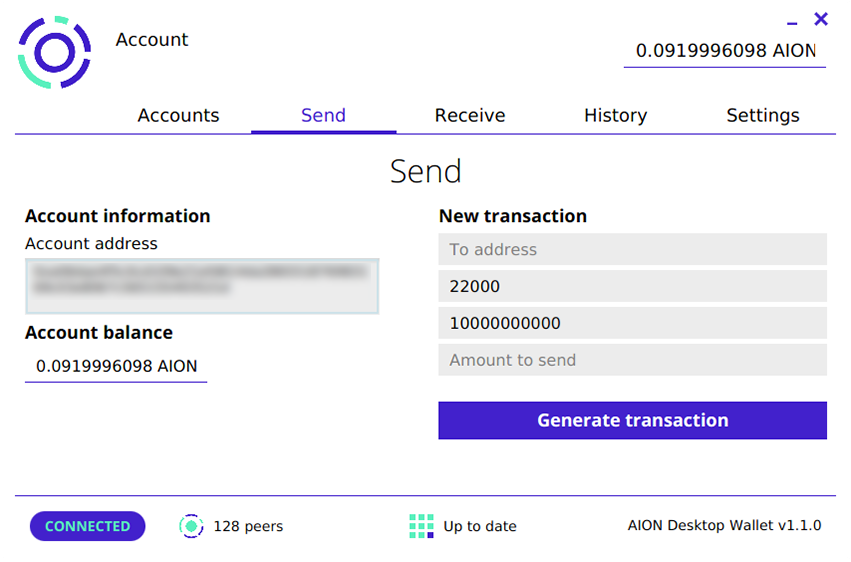Click the blurred account address box
This screenshot has width=851, height=562.
coord(202,286)
